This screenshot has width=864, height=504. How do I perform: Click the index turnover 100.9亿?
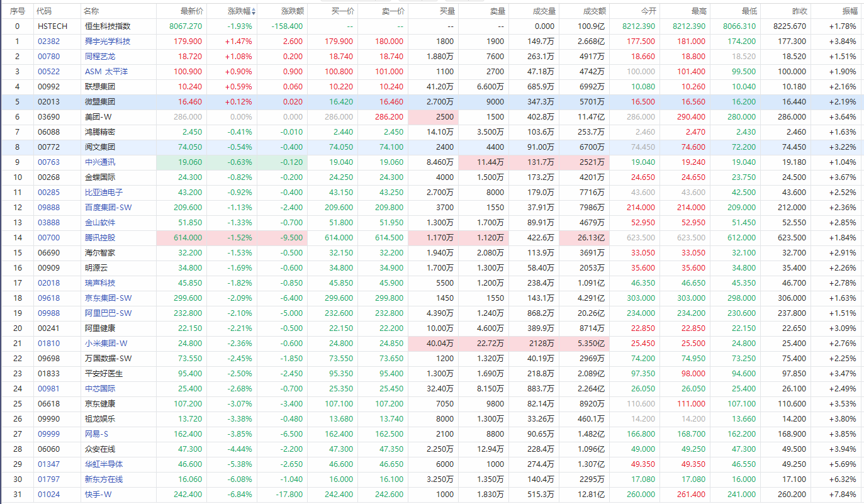click(x=592, y=26)
